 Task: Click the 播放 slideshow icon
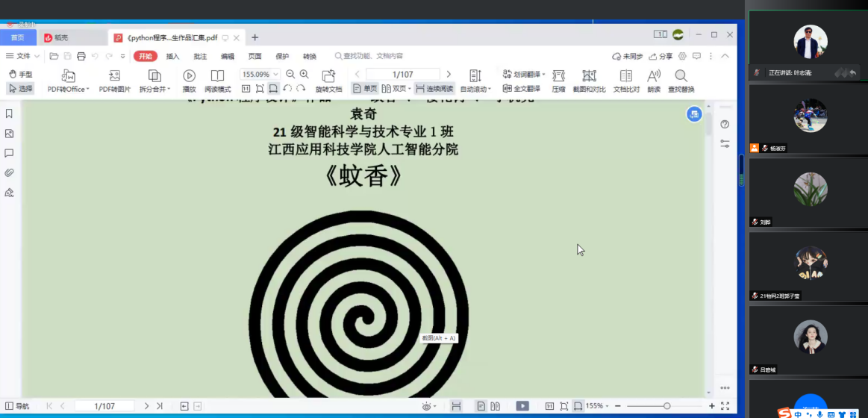tap(189, 75)
